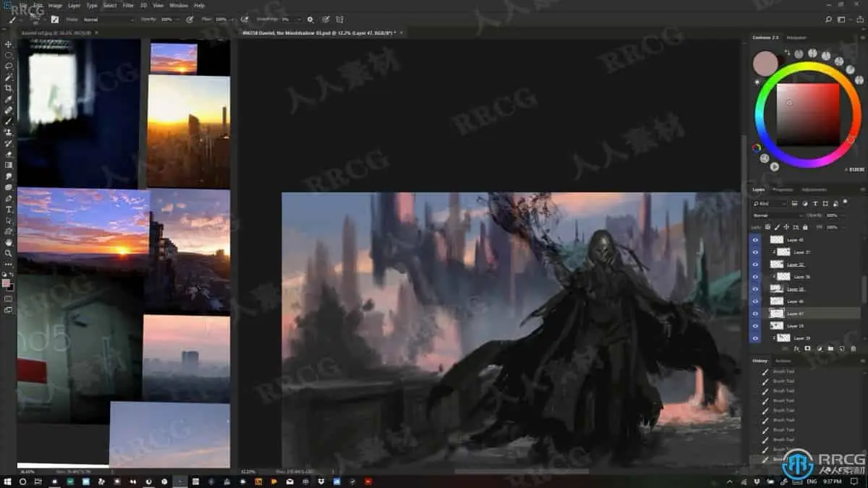868x488 pixels.
Task: Select the Healing Brush tool
Action: point(9,110)
